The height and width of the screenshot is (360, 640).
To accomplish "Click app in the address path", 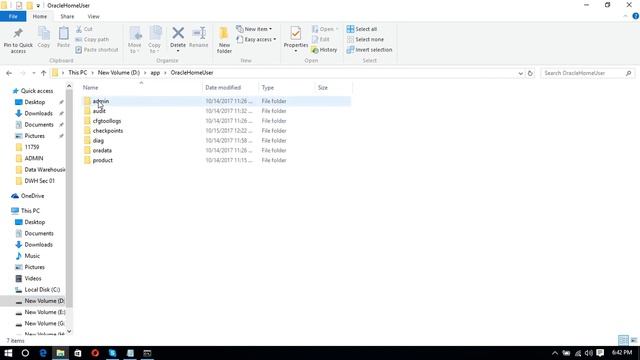I will (x=155, y=73).
